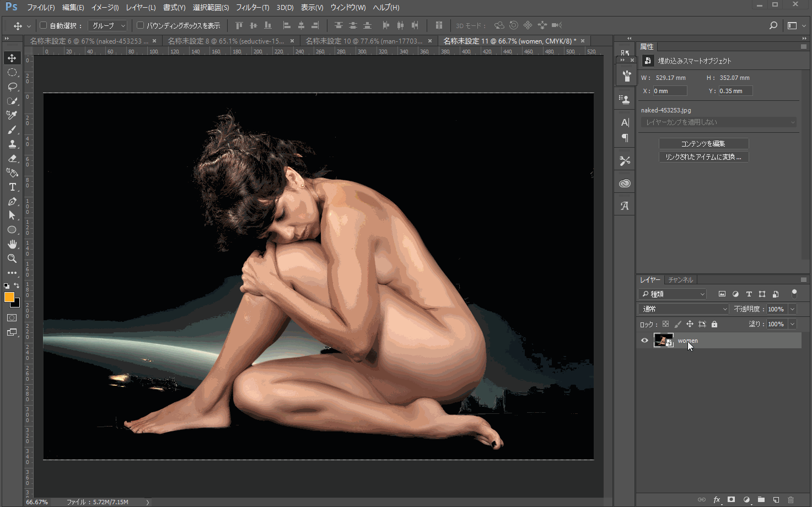
Task: Select the Path Selection tool
Action: (12, 215)
